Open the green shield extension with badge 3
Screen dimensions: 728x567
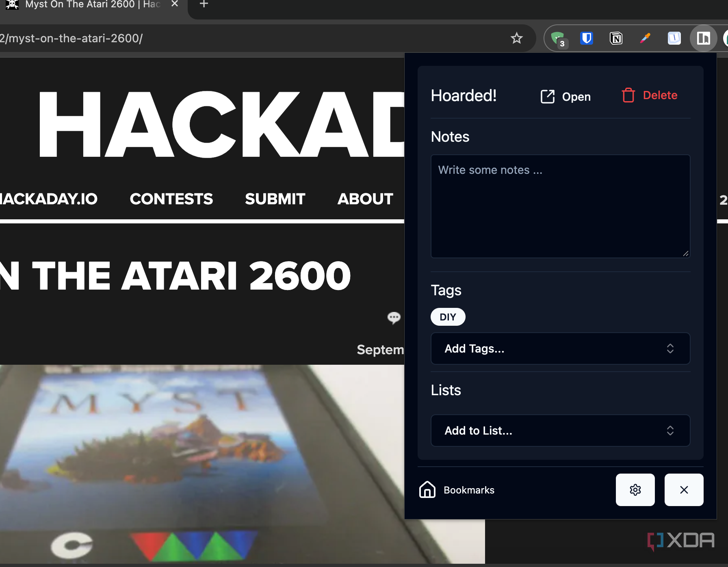tap(558, 39)
